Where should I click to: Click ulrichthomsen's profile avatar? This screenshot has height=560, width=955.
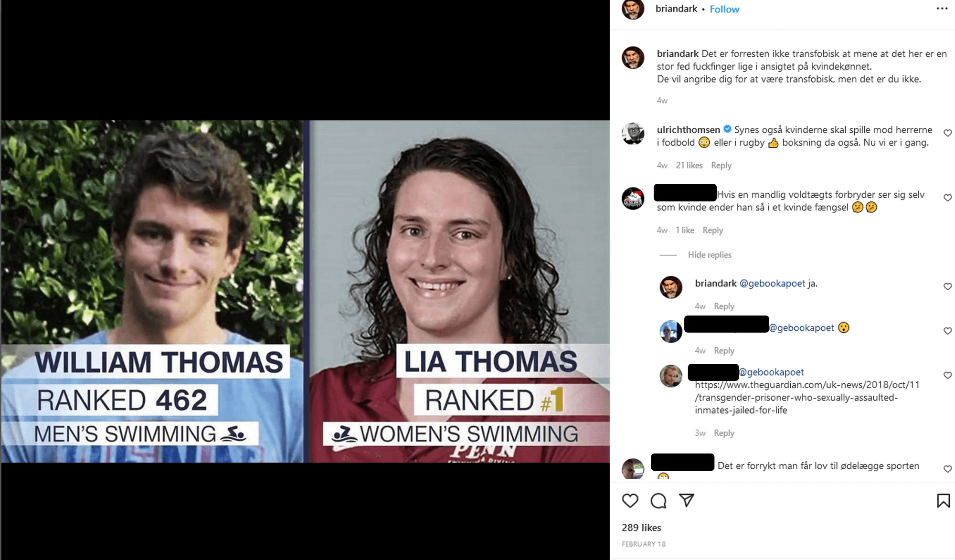pyautogui.click(x=633, y=133)
